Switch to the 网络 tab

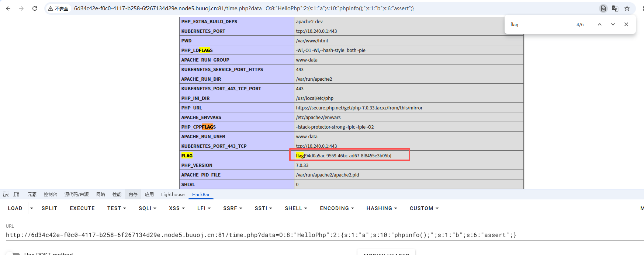[101, 194]
